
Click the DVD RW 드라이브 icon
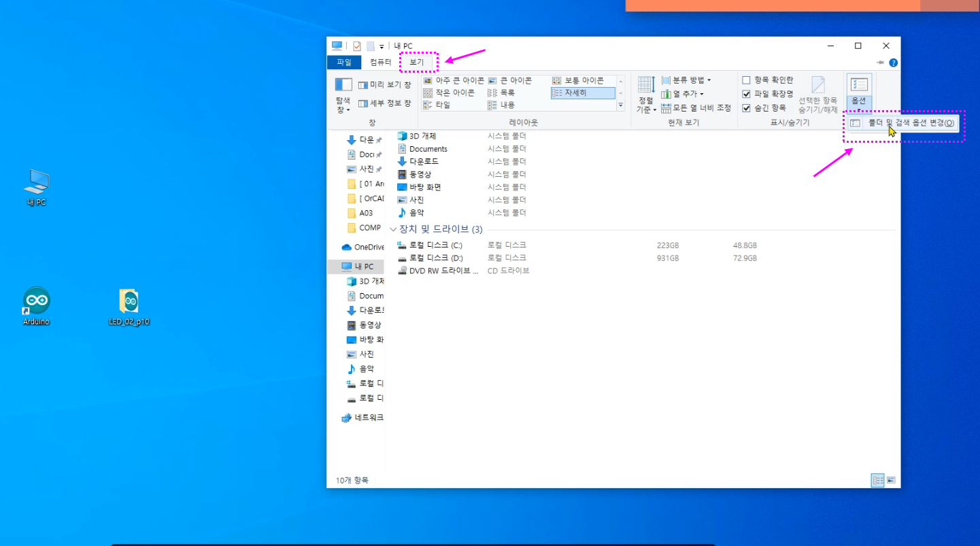[402, 271]
